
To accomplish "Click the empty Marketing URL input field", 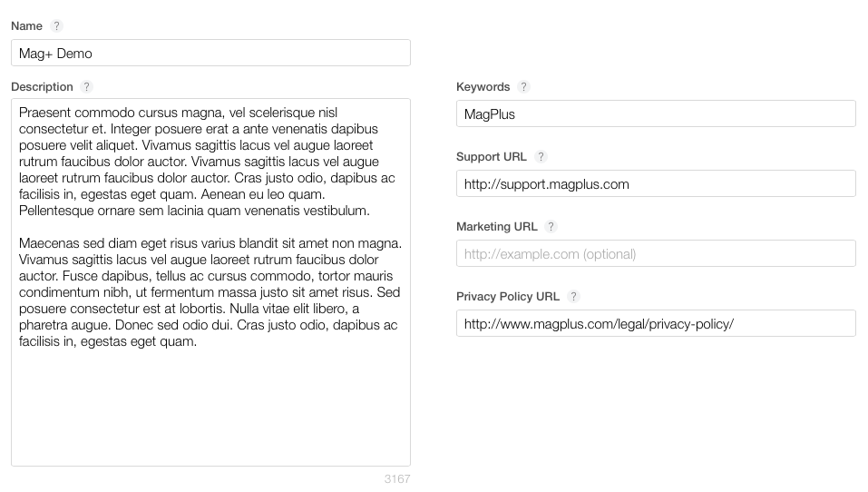I will point(656,253).
